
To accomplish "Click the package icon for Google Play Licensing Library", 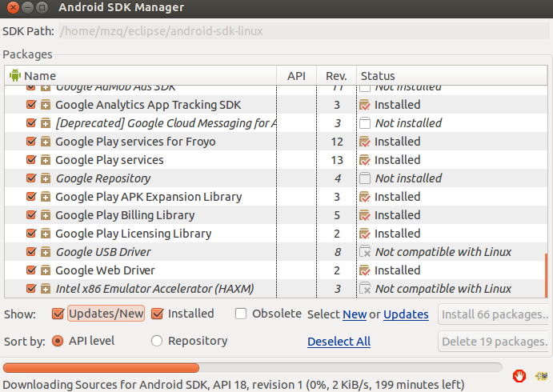I will click(x=46, y=234).
